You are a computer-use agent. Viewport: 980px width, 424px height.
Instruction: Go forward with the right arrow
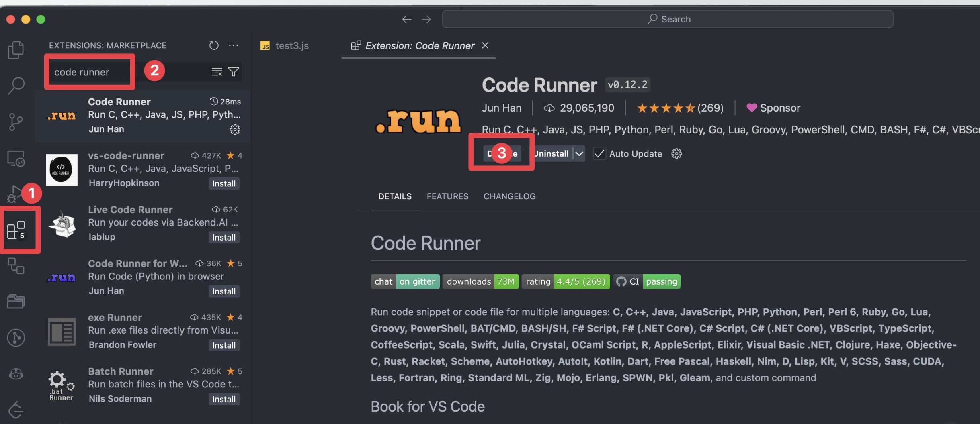[x=426, y=19]
